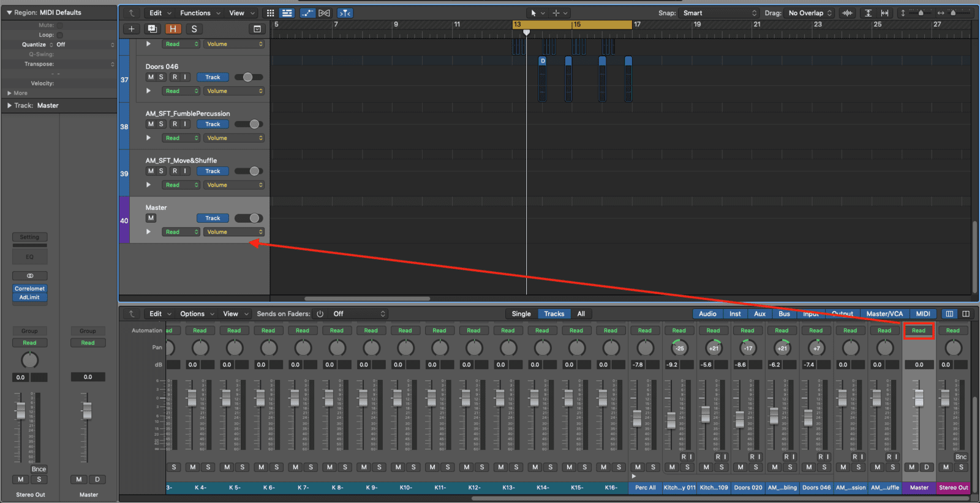The width and height of the screenshot is (980, 503).
Task: Open the Drag No Overlap dropdown
Action: pyautogui.click(x=810, y=13)
